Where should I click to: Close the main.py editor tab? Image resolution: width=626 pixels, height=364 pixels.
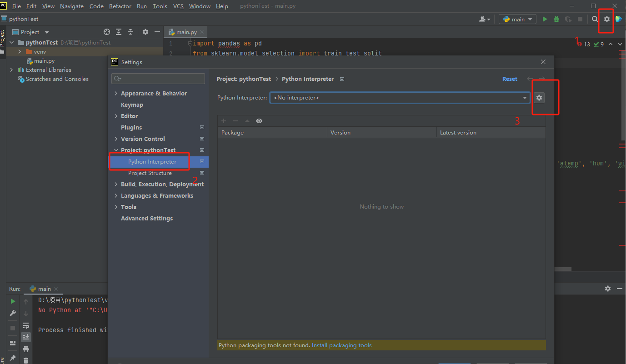pyautogui.click(x=202, y=32)
